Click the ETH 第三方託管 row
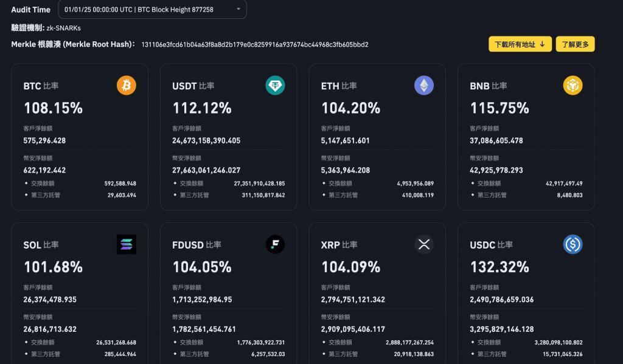Image resolution: width=623 pixels, height=364 pixels. click(377, 195)
